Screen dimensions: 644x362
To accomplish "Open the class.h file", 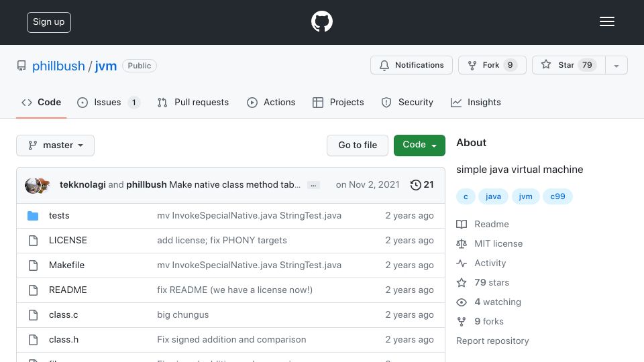I will (x=64, y=339).
